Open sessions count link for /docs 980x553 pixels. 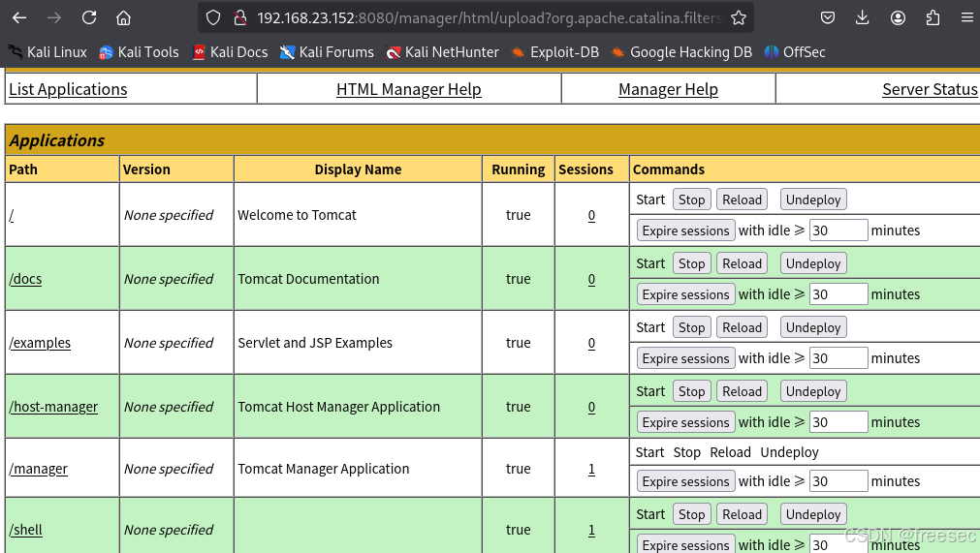click(591, 279)
